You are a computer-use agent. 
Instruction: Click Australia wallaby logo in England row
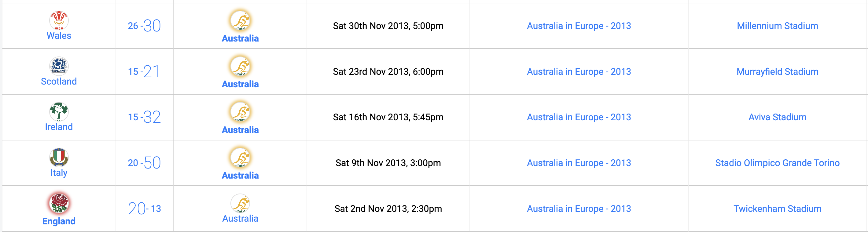pos(240,203)
